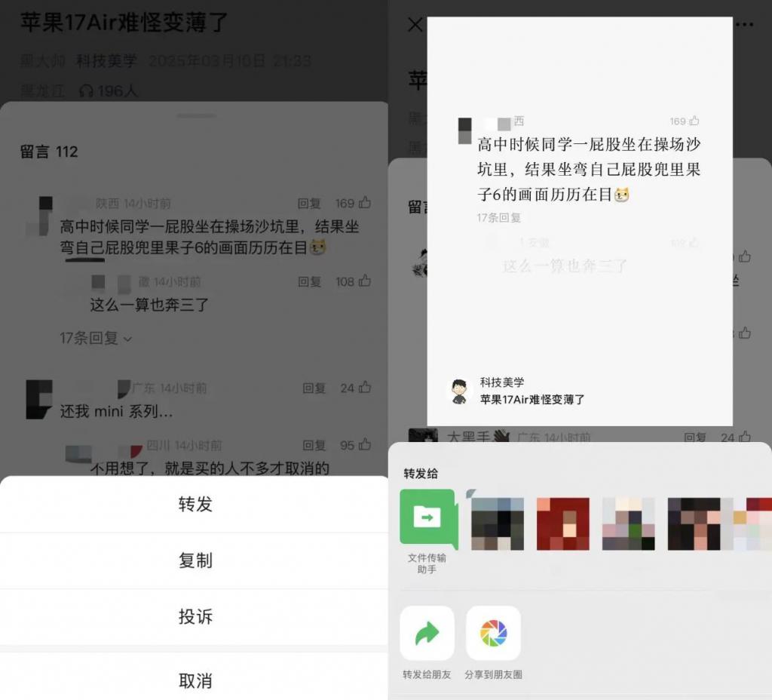Choose 转发 from the action menu
772x700 pixels.
[x=195, y=505]
